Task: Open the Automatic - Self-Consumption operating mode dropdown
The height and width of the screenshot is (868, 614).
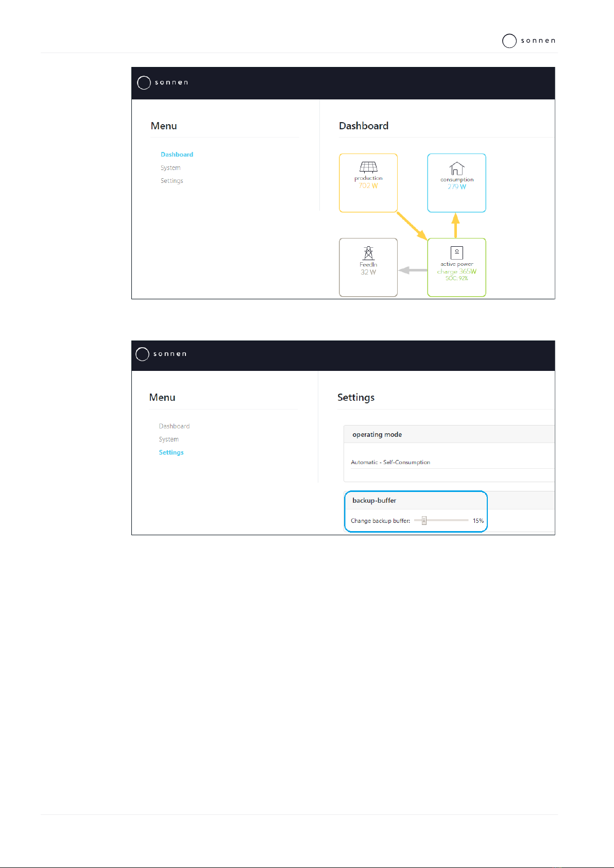Action: point(452,462)
